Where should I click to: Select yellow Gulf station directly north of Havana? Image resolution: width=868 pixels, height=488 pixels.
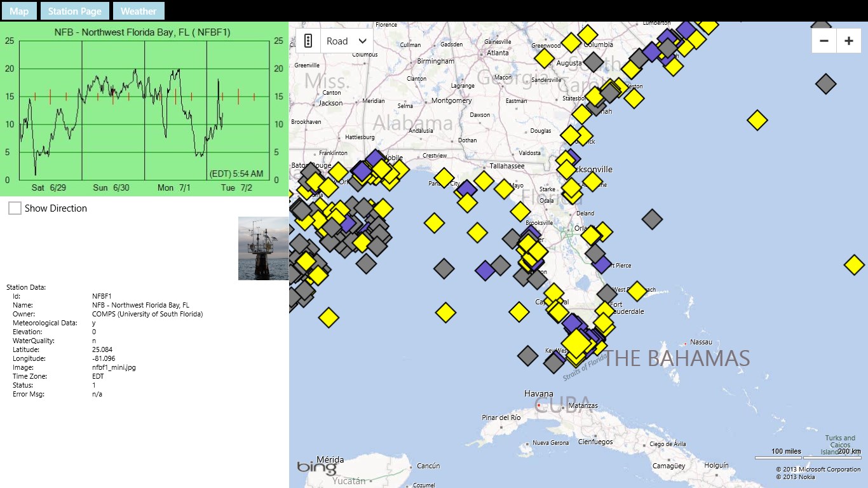(519, 312)
